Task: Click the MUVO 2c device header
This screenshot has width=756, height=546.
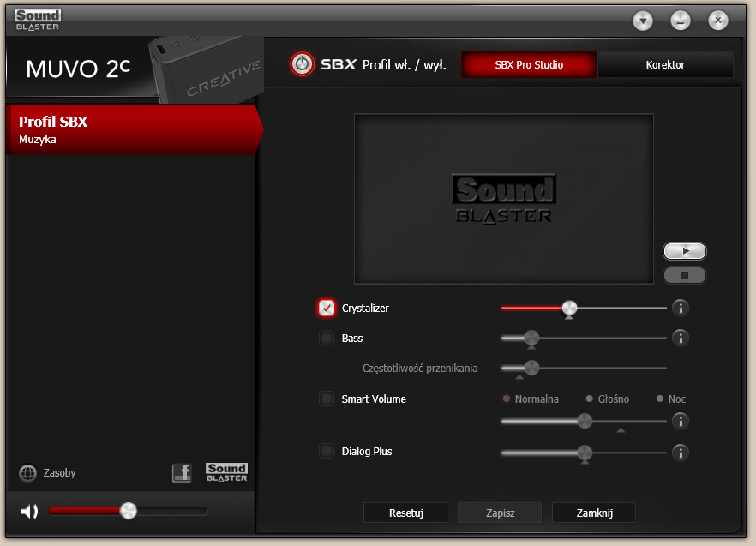Action: (135, 69)
